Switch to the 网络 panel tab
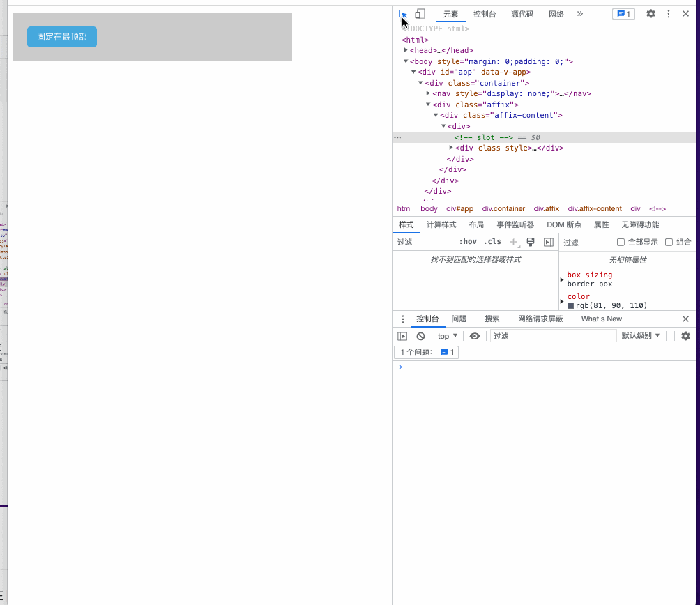Viewport: 700px width, 605px height. click(x=556, y=13)
